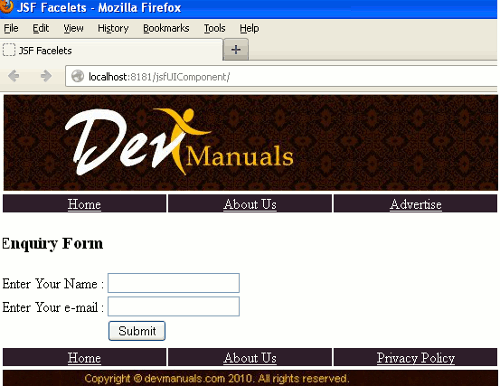The height and width of the screenshot is (386, 500).
Task: Click the 'Enter Your Name :' label
Action: pyautogui.click(x=53, y=284)
